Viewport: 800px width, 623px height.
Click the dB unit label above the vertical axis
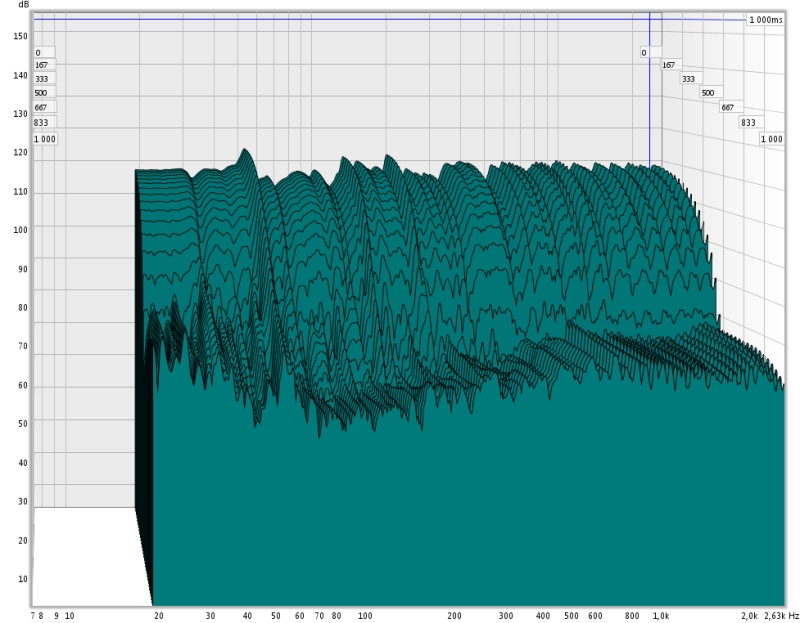(23, 5)
